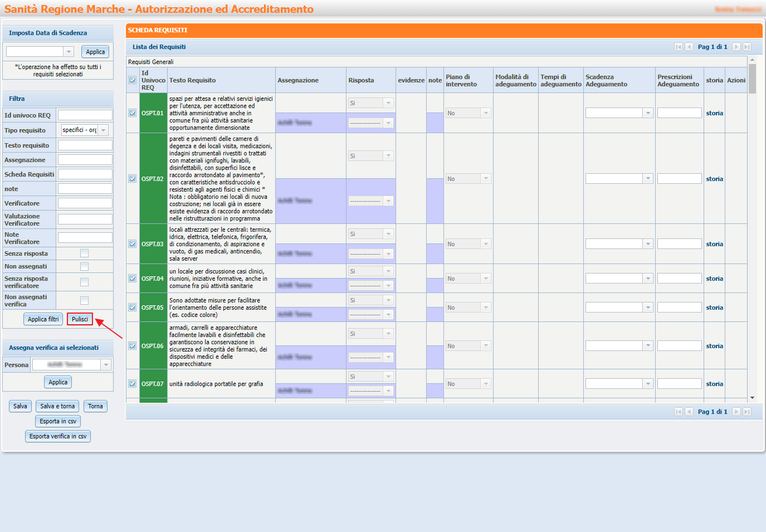Open Scadenza Adeguamento dropdown for OSPT.03
The image size is (766, 532).
647,244
